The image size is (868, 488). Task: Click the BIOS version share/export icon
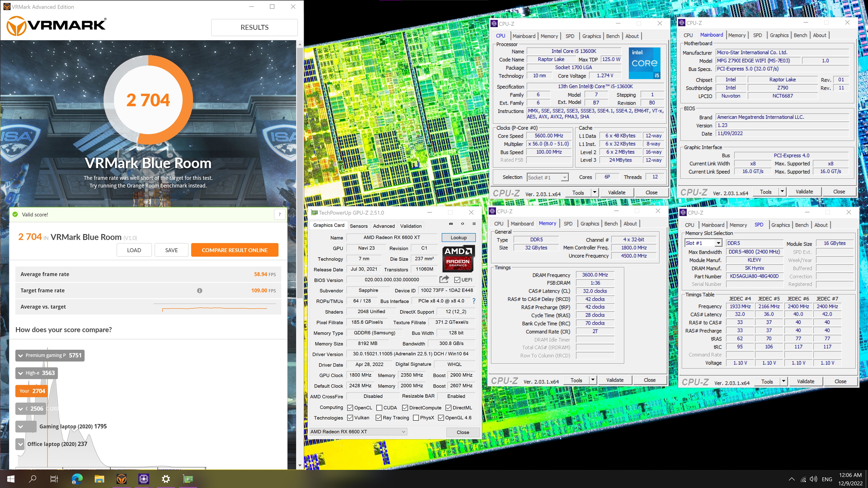pos(444,279)
